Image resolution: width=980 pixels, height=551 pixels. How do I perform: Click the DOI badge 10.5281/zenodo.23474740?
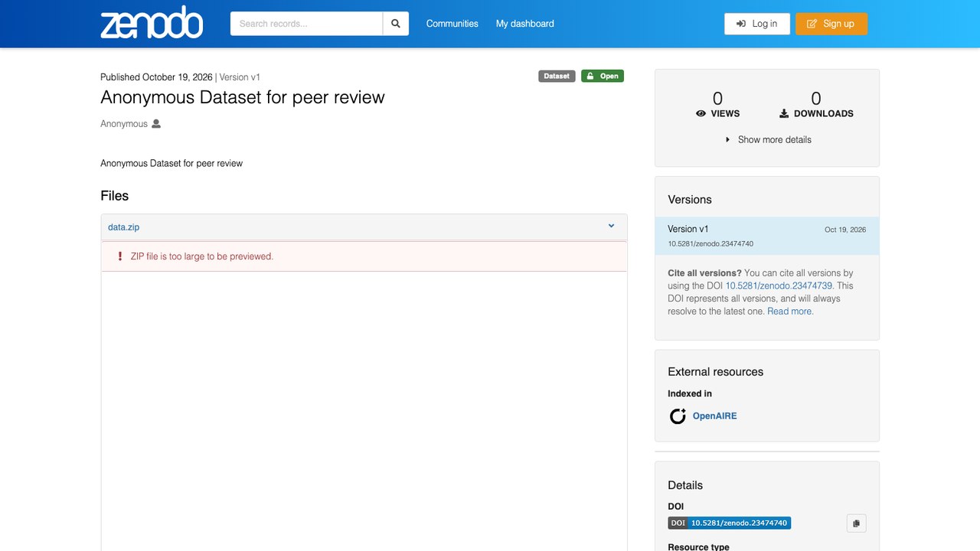pos(730,523)
